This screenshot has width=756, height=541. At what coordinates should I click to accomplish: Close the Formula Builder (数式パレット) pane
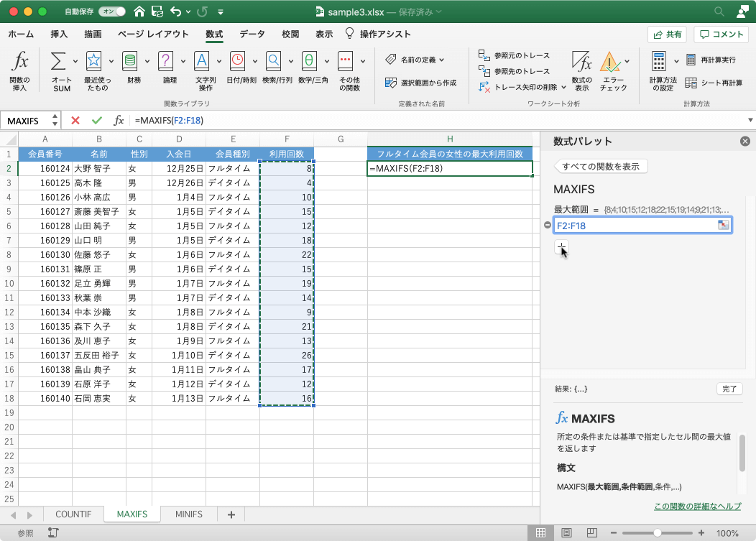[745, 142]
